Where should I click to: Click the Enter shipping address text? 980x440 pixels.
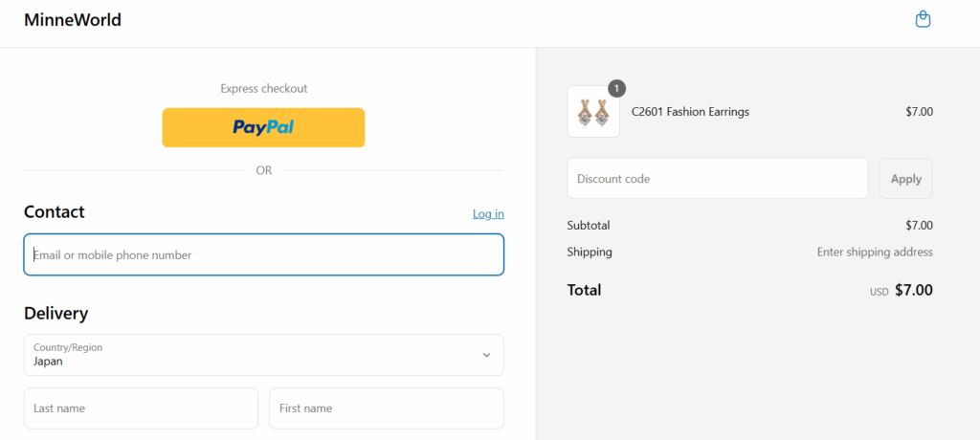875,252
